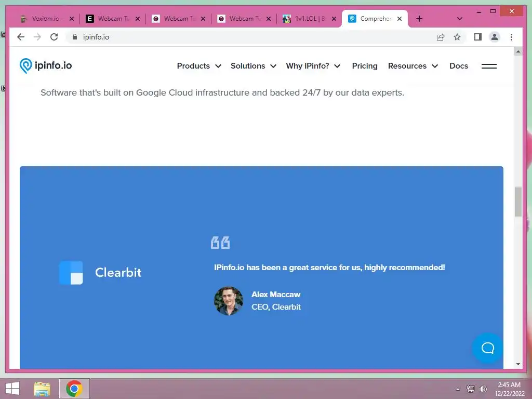The height and width of the screenshot is (399, 532).
Task: Expand the Why IPinfo? dropdown
Action: coord(313,66)
